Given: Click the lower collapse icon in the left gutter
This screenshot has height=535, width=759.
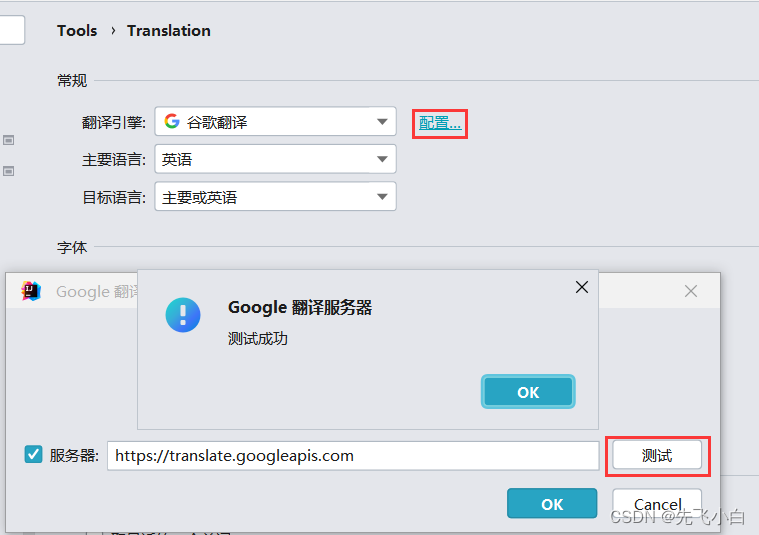Looking at the screenshot, I should point(8,171).
